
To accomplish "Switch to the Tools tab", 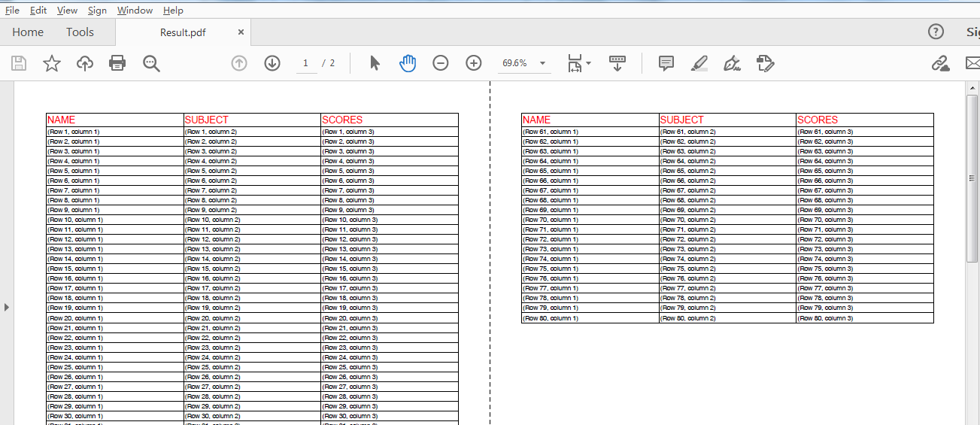I will (80, 32).
